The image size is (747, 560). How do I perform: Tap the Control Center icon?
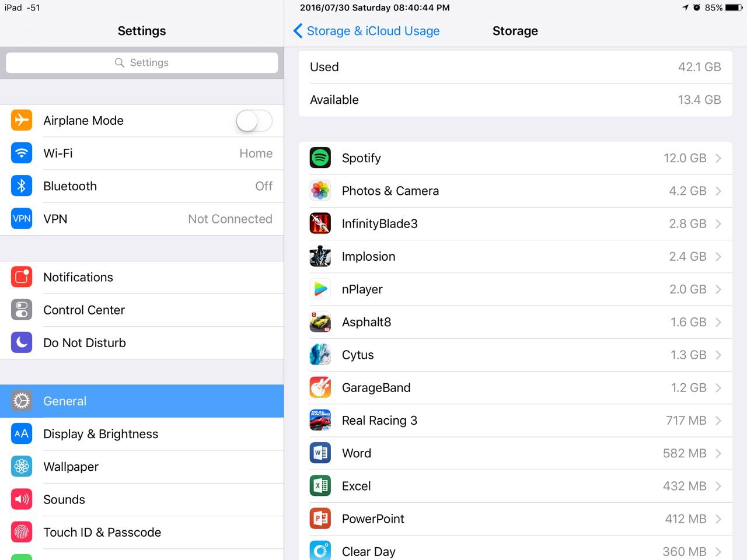[x=22, y=310]
